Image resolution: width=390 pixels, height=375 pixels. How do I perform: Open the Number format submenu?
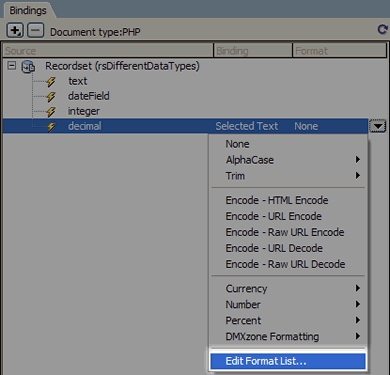288,304
